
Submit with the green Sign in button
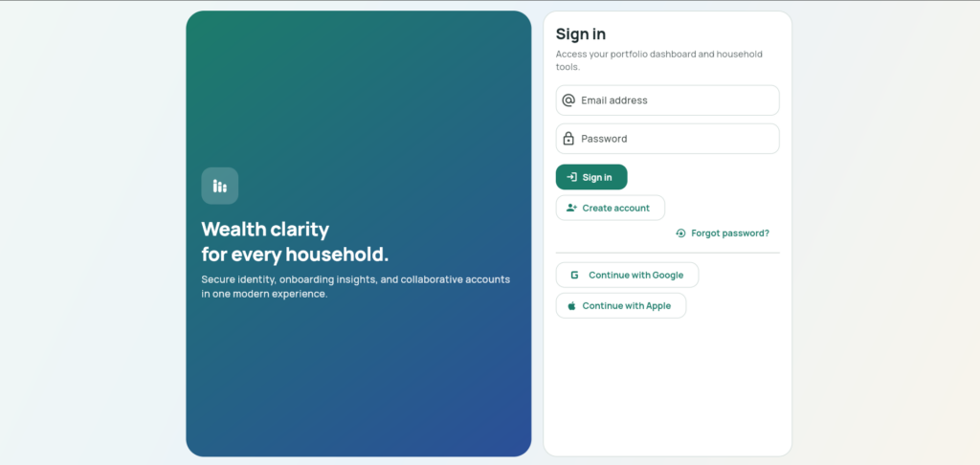point(591,177)
